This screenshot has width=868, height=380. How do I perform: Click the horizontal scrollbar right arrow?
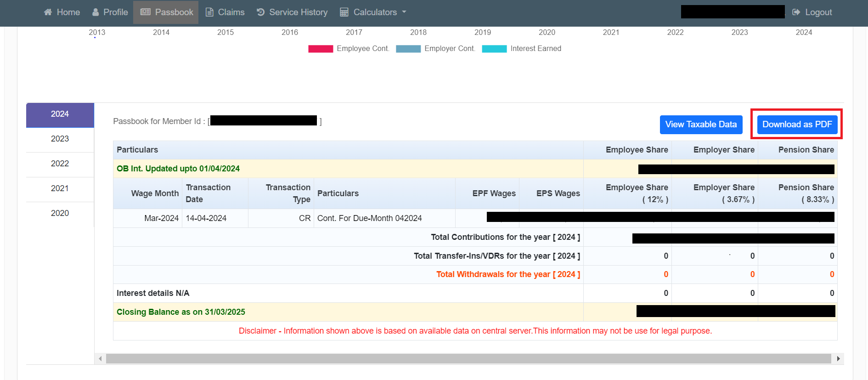838,358
